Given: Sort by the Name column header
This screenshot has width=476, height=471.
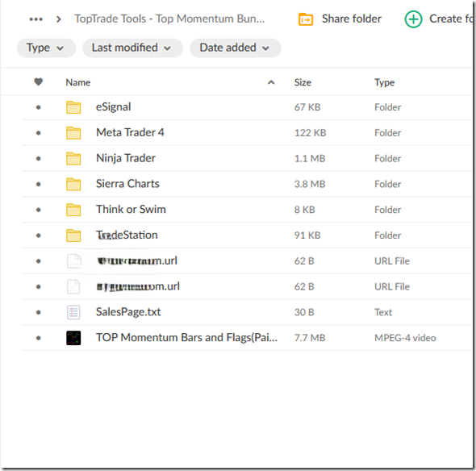Looking at the screenshot, I should point(78,82).
